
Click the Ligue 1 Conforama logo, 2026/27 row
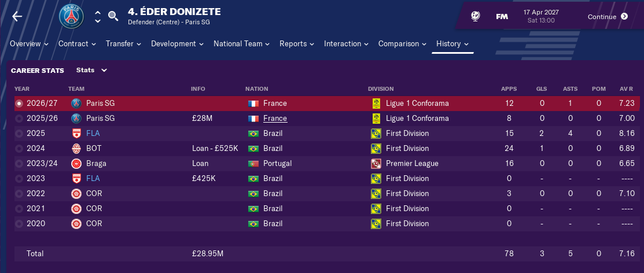[x=376, y=104]
